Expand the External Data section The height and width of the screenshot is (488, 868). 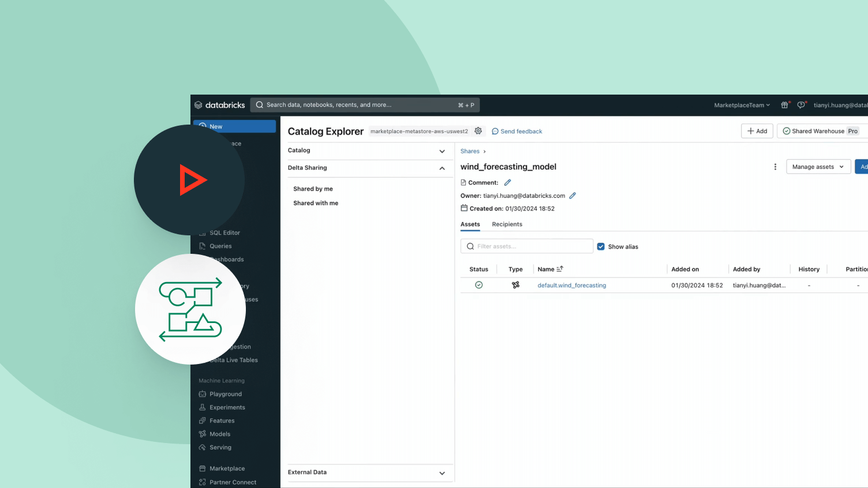click(x=442, y=473)
